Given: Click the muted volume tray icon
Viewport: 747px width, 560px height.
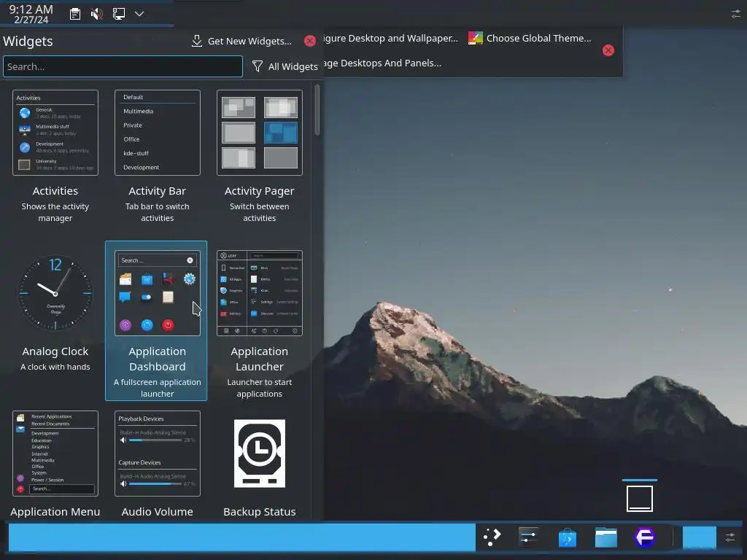Looking at the screenshot, I should 97,14.
